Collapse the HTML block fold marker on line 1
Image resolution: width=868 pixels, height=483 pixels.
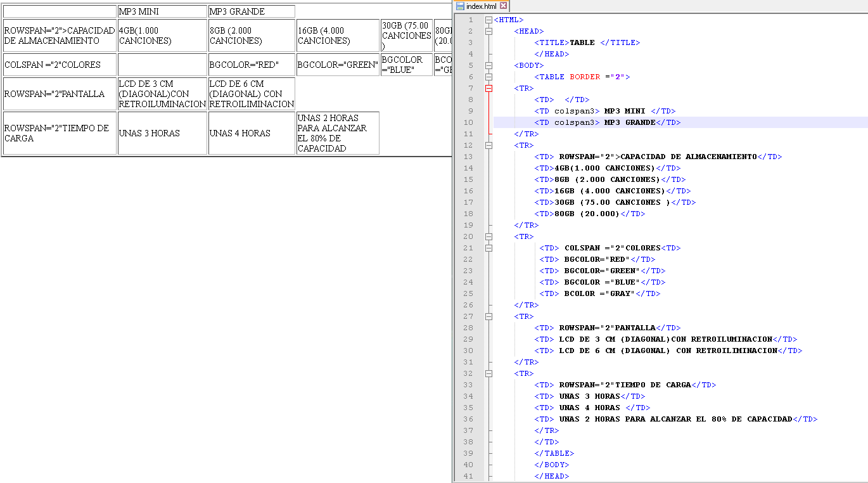pyautogui.click(x=488, y=20)
